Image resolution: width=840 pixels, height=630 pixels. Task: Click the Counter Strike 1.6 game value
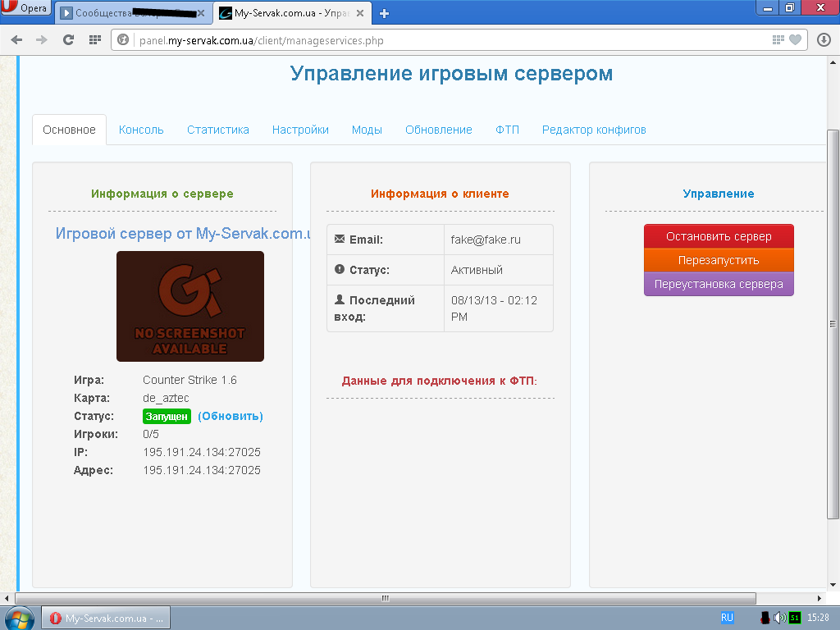coord(189,380)
